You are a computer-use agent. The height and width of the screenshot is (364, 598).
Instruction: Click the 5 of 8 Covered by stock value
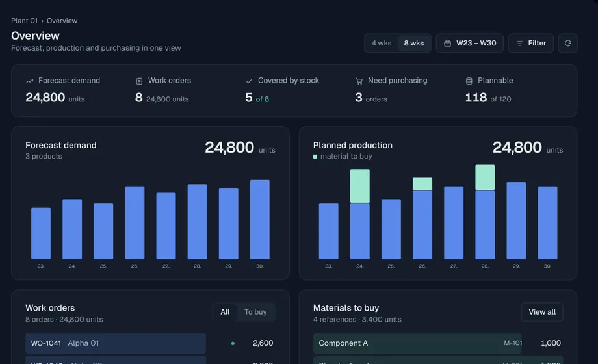[257, 97]
